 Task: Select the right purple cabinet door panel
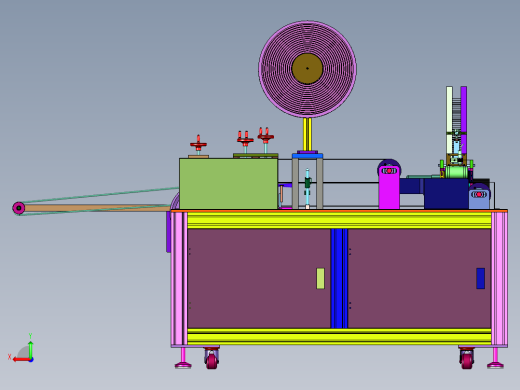(x=419, y=278)
